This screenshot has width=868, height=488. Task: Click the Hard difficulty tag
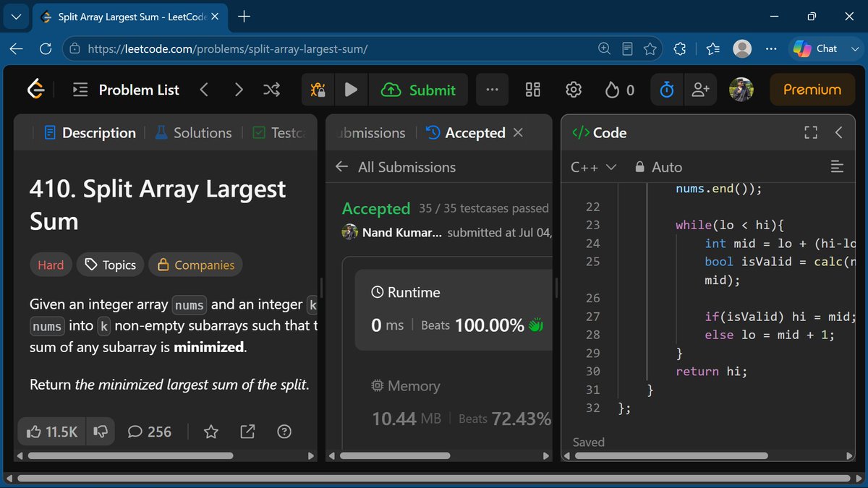(x=51, y=265)
